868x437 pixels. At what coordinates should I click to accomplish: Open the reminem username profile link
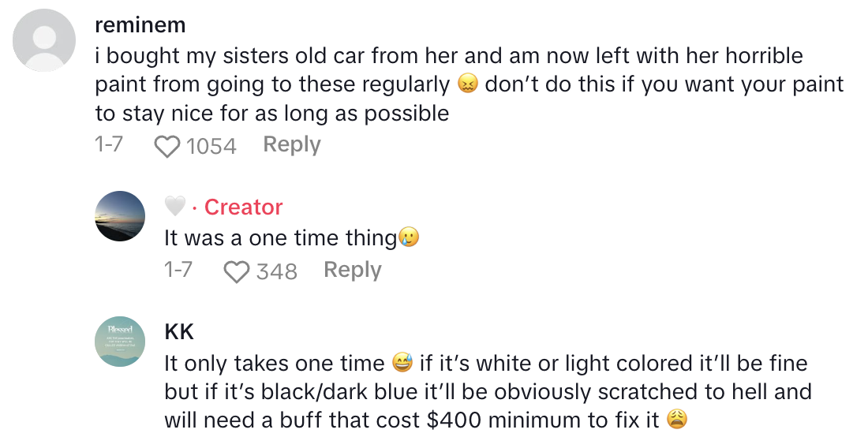(x=140, y=25)
